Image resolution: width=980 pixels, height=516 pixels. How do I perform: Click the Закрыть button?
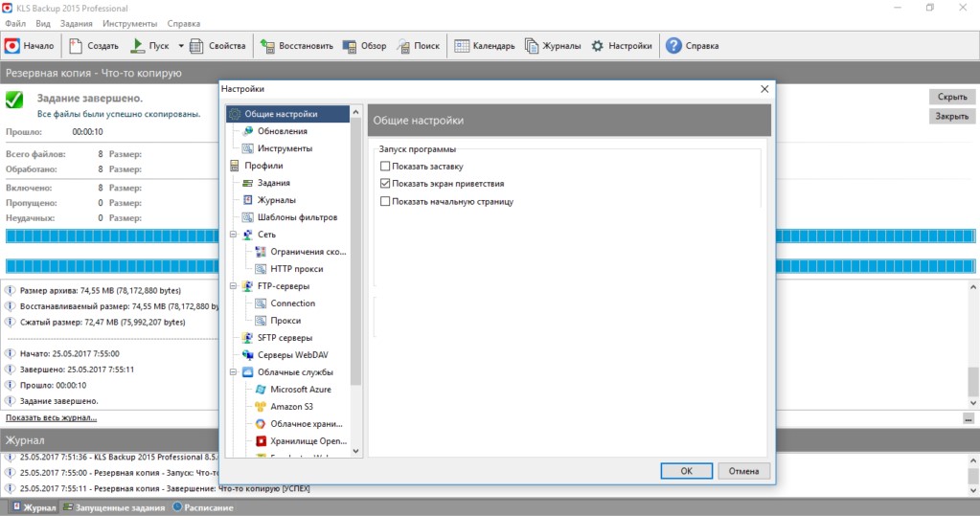[952, 116]
